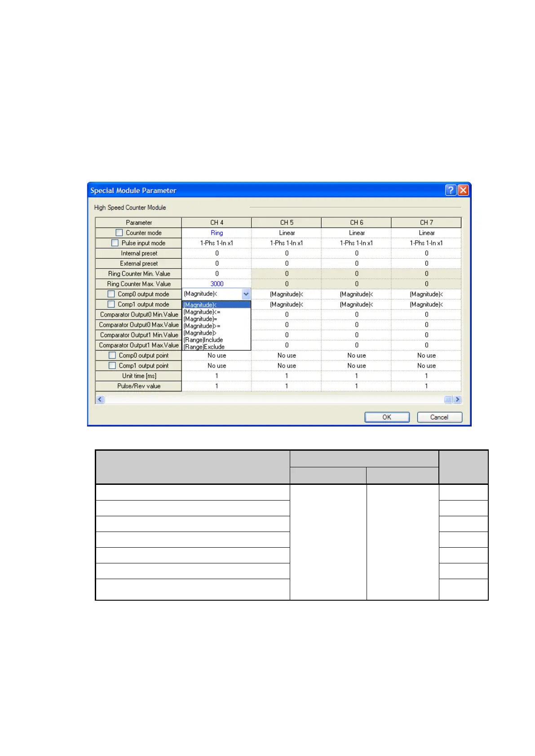535x756 pixels.
Task: Open CH 6 Comp1 output mode cell
Action: (x=357, y=304)
